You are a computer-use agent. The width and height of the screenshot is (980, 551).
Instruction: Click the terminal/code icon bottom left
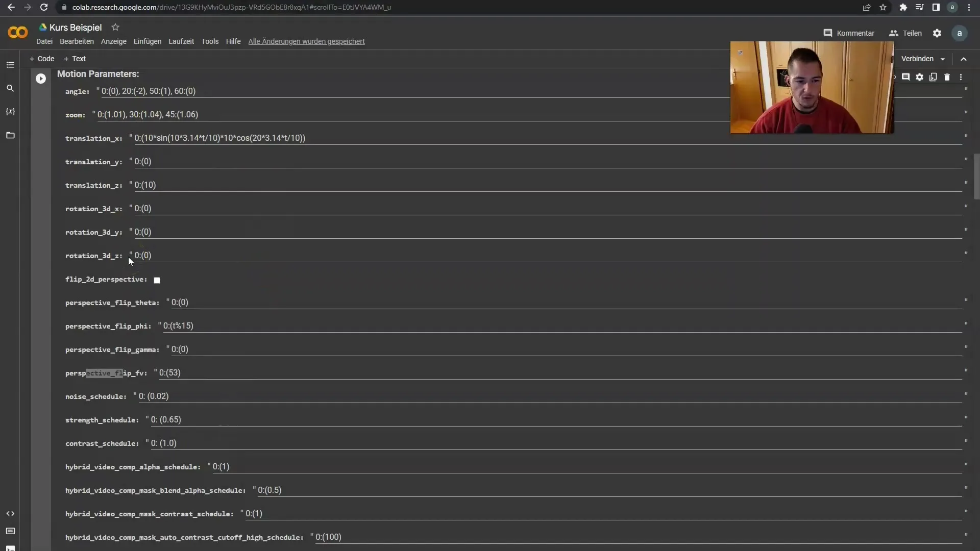[10, 547]
